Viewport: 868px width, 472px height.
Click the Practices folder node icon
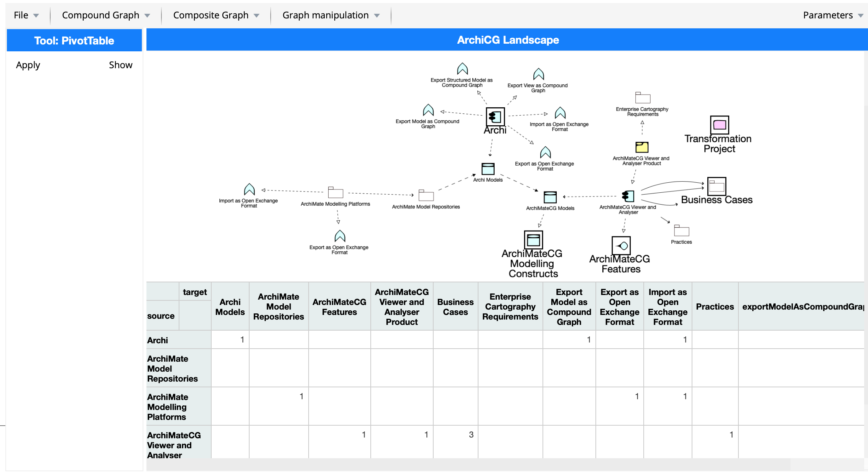point(682,231)
